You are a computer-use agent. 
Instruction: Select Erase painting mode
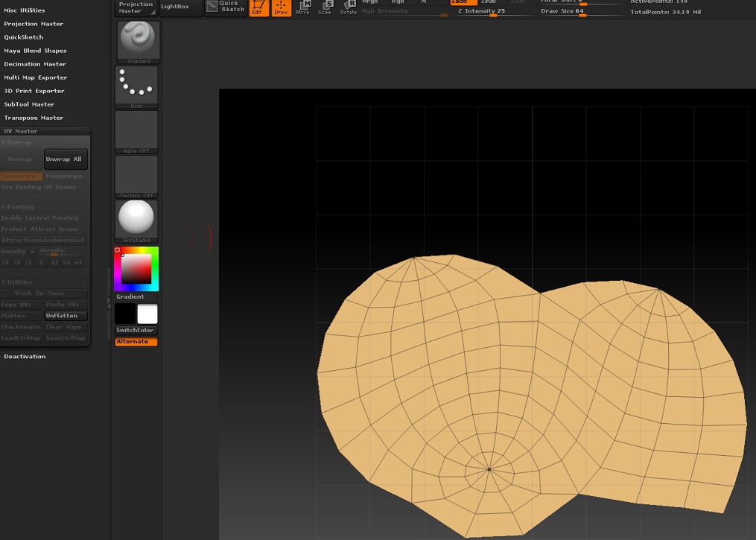(69, 229)
